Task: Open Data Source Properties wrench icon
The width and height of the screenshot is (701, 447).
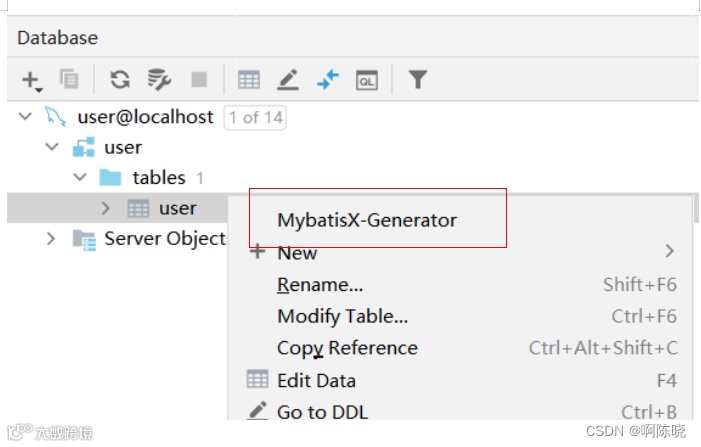Action: (x=159, y=80)
